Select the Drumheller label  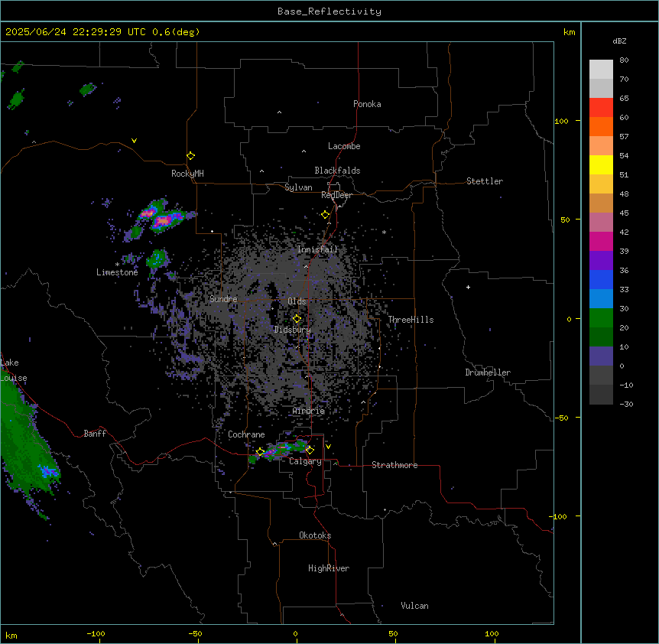click(x=488, y=372)
